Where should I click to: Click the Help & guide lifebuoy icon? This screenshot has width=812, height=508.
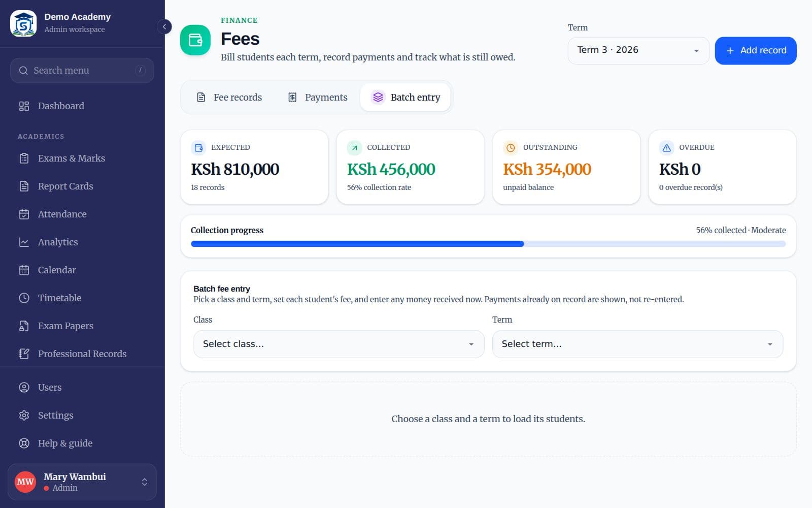24,443
